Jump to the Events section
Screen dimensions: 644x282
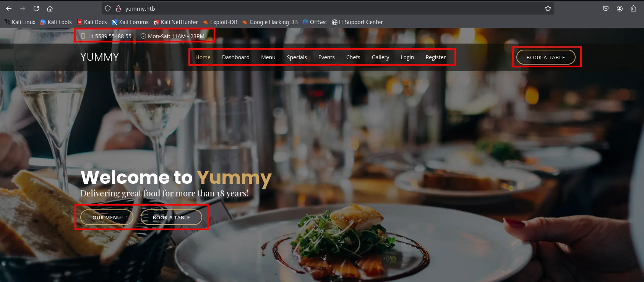[x=326, y=57]
